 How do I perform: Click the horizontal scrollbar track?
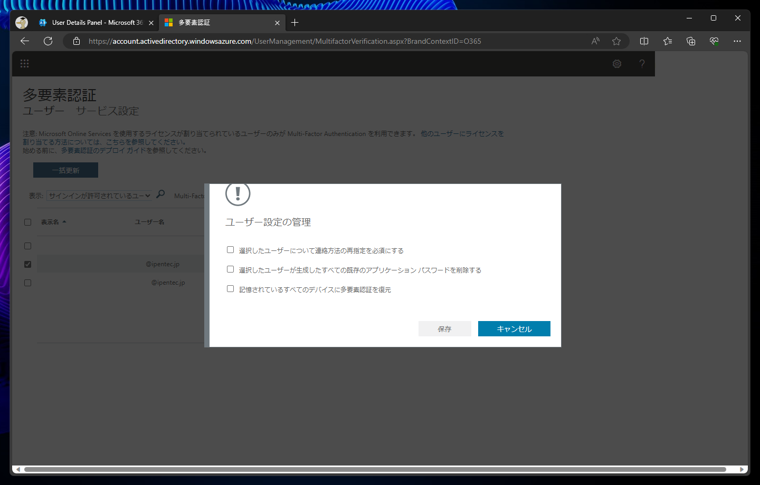(375, 469)
